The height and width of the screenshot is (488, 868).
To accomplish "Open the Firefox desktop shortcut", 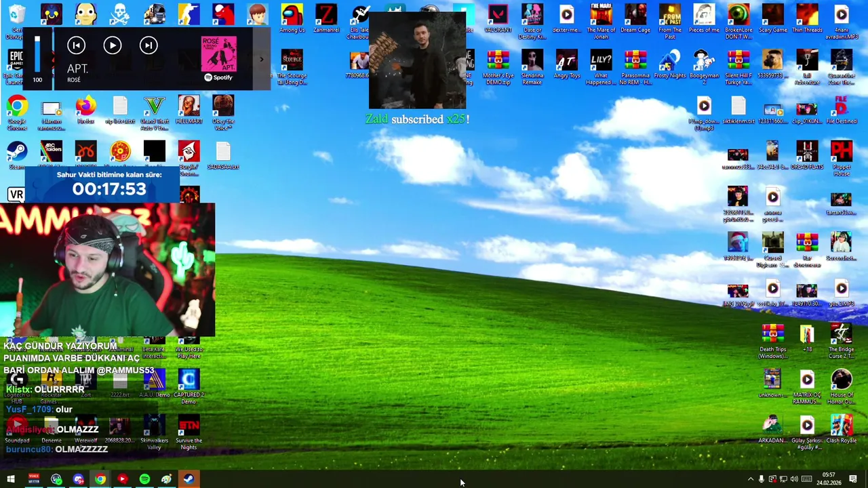I will [x=85, y=110].
